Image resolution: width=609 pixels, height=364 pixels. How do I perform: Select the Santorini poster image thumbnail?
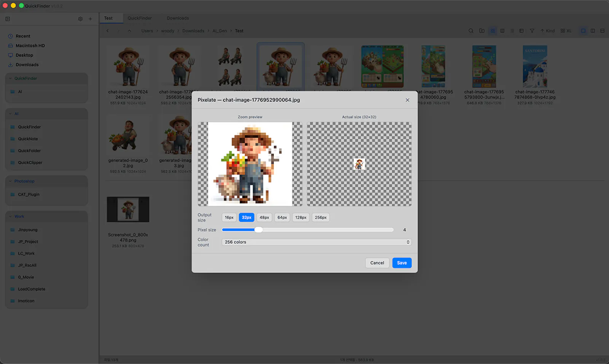[x=535, y=67]
